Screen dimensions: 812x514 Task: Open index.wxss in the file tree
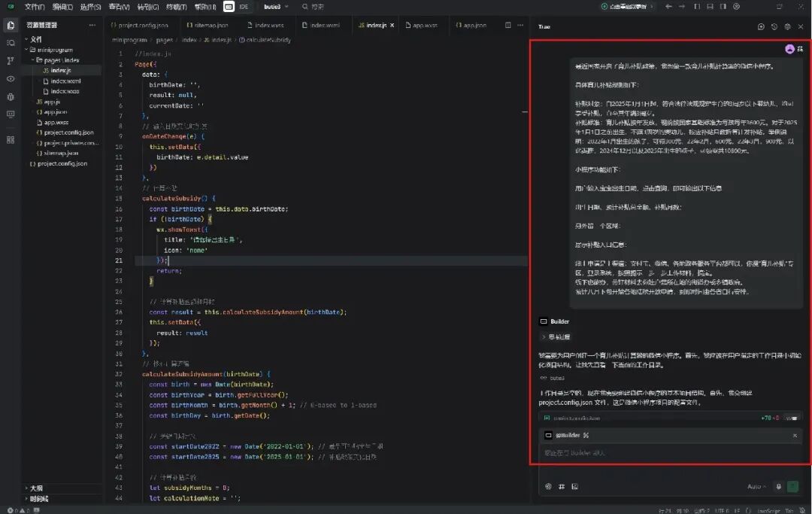tap(65, 91)
